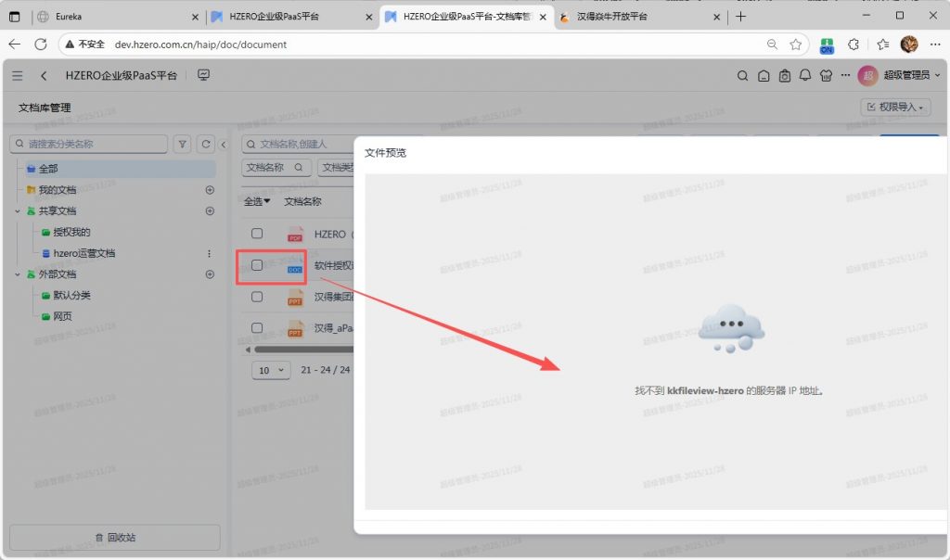950x560 pixels.
Task: Click the monitor icon beside platform title
Action: coord(203,75)
